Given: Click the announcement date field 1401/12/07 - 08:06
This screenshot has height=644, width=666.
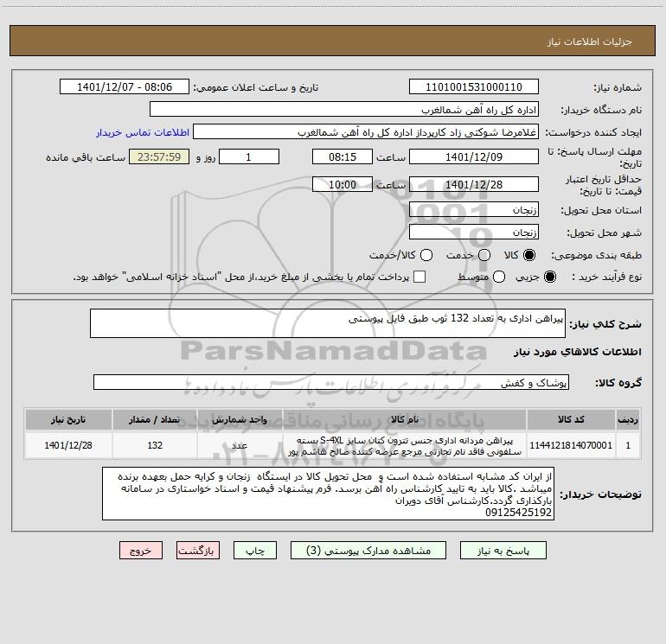Looking at the screenshot, I should [124, 87].
